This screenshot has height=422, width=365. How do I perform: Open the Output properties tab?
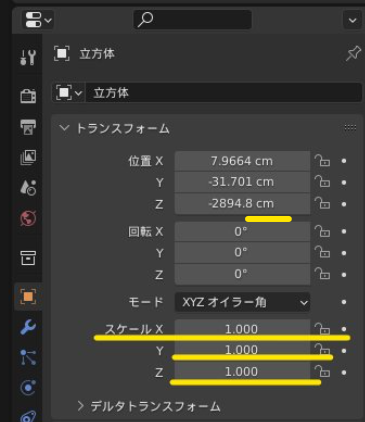click(x=28, y=127)
